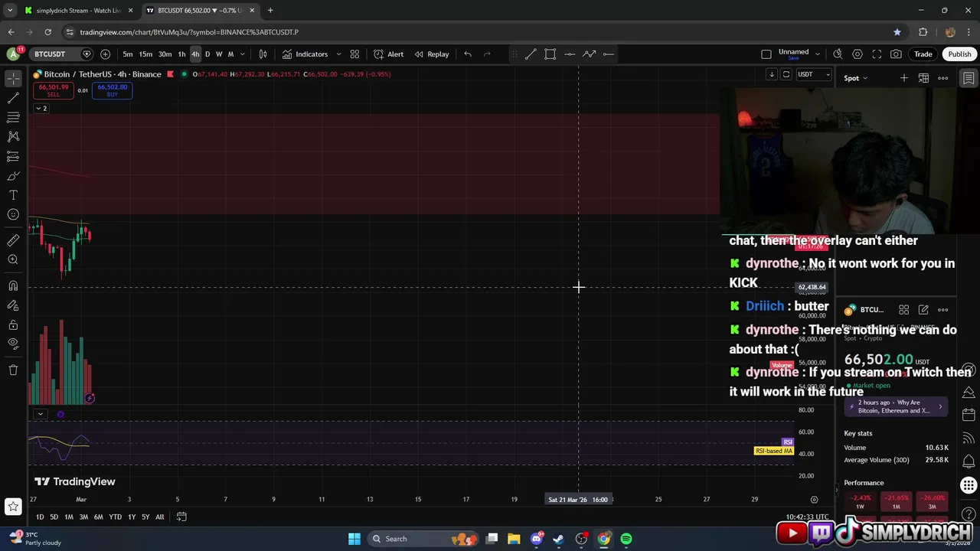
Task: Select the 1h timeframe
Action: tap(181, 54)
